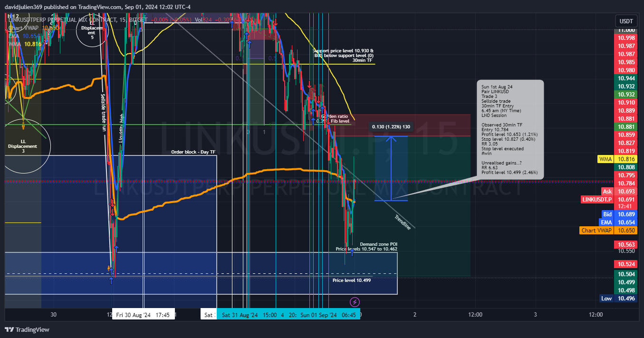Click the 10.985 price axis tag
Image resolution: width=644 pixels, height=338 pixels.
point(626,62)
